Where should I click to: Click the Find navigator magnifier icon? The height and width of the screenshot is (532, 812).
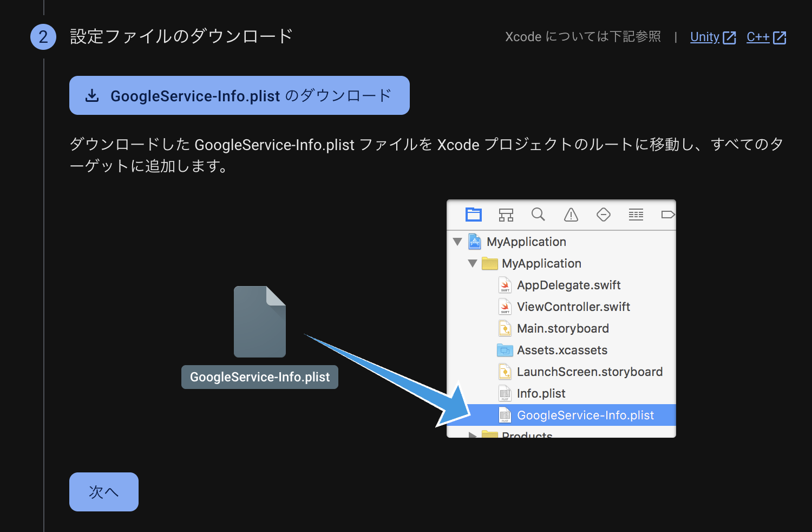(x=538, y=215)
